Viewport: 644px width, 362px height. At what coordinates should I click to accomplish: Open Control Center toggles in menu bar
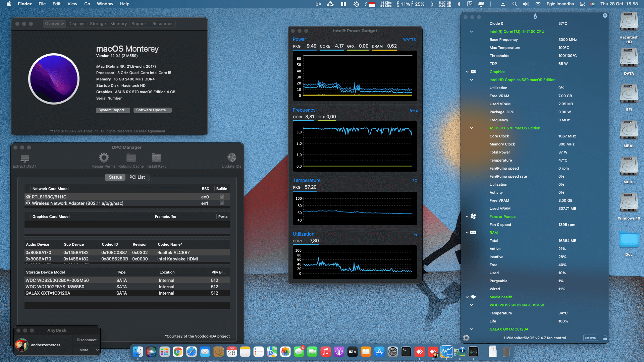582,4
